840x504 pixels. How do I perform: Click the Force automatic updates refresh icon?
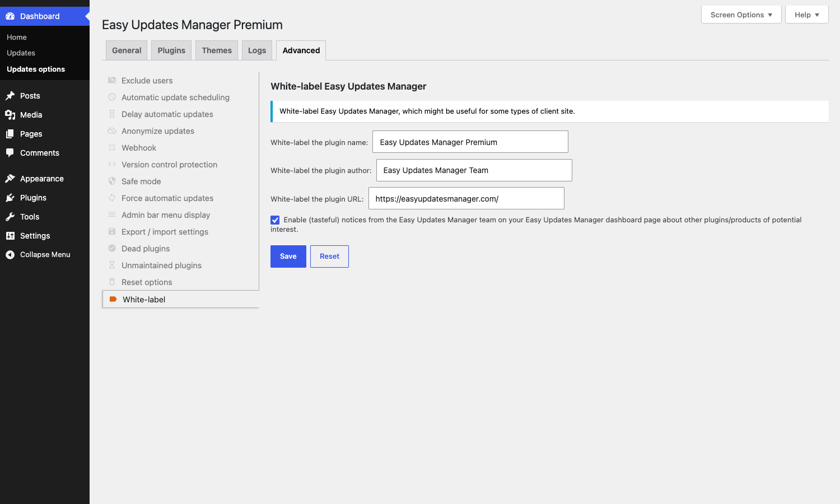pyautogui.click(x=112, y=198)
